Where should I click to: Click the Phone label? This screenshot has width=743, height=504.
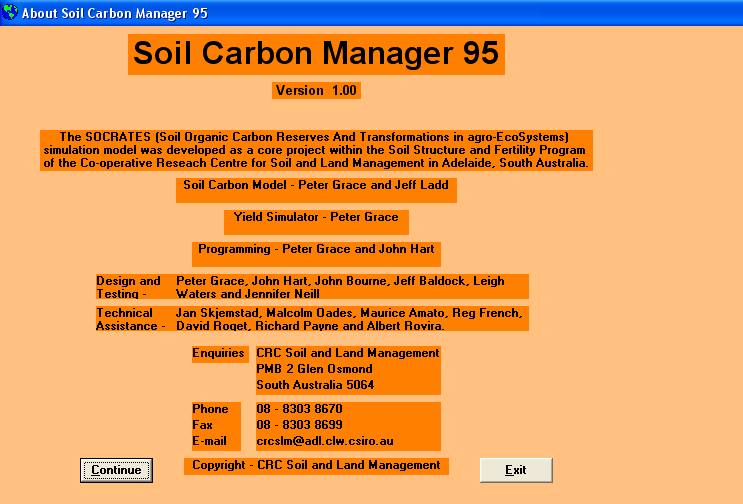(x=210, y=409)
